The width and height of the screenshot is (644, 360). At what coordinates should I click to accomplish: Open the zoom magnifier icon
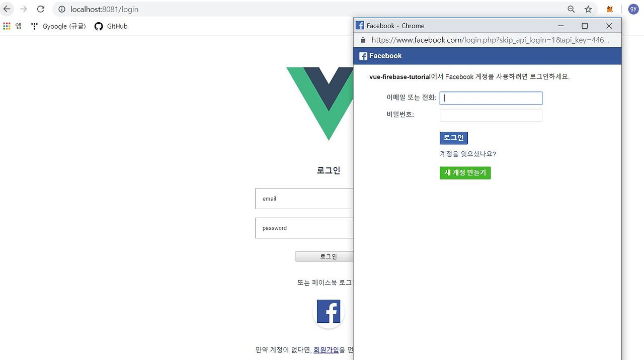(571, 9)
